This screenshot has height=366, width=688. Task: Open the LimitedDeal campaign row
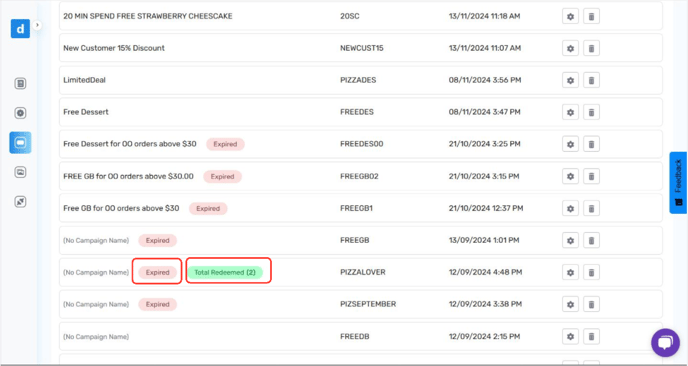pos(361,80)
